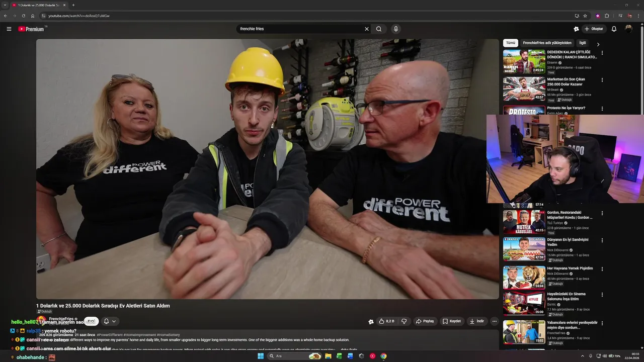Viewport: 644px width, 362px height.
Task: Open more actions ellipsis under video
Action: [x=495, y=321]
